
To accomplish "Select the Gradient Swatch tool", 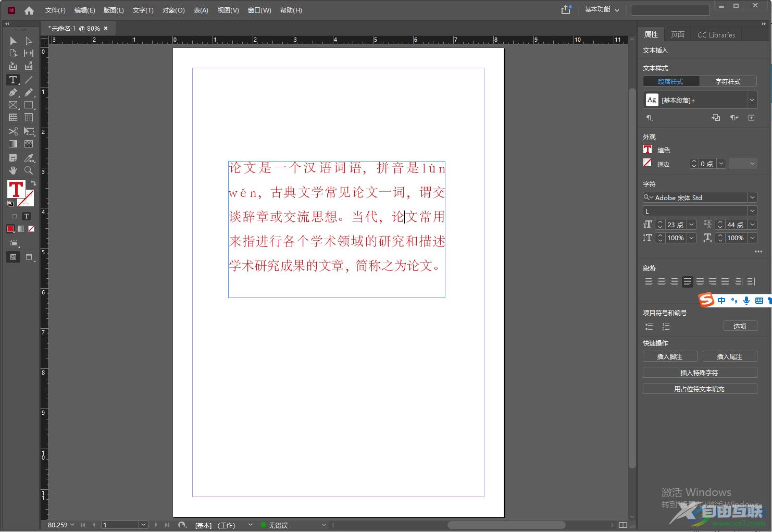I will click(x=13, y=144).
